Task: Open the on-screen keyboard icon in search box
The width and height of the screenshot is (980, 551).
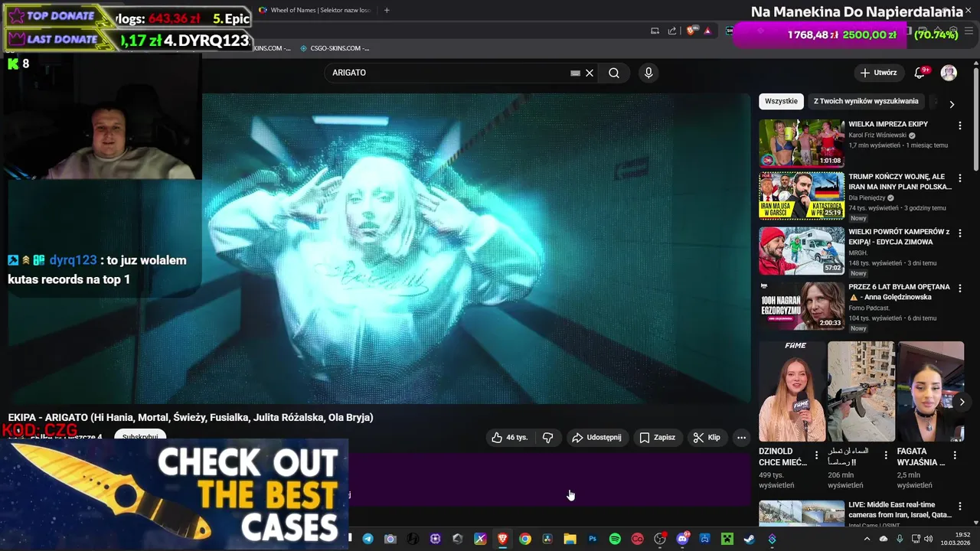Action: click(575, 73)
